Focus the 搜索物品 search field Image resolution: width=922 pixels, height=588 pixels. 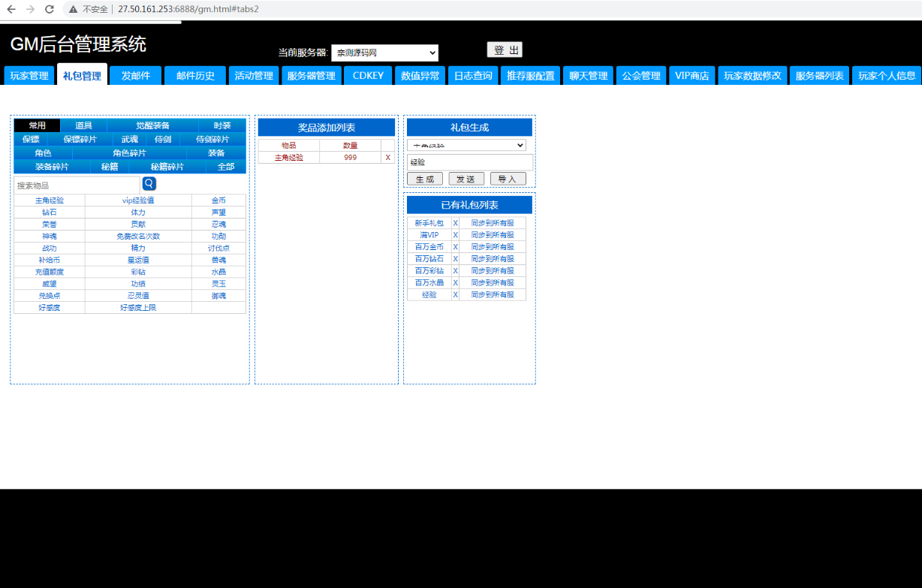77,185
